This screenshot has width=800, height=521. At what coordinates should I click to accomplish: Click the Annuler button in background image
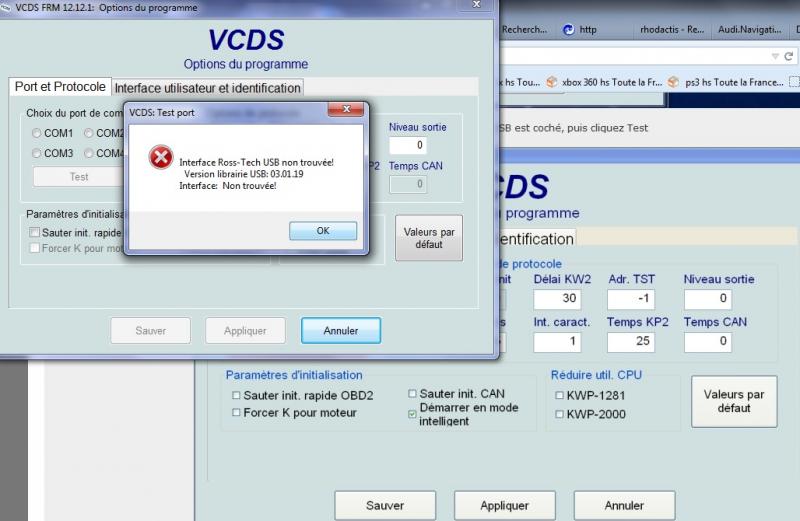(x=624, y=505)
